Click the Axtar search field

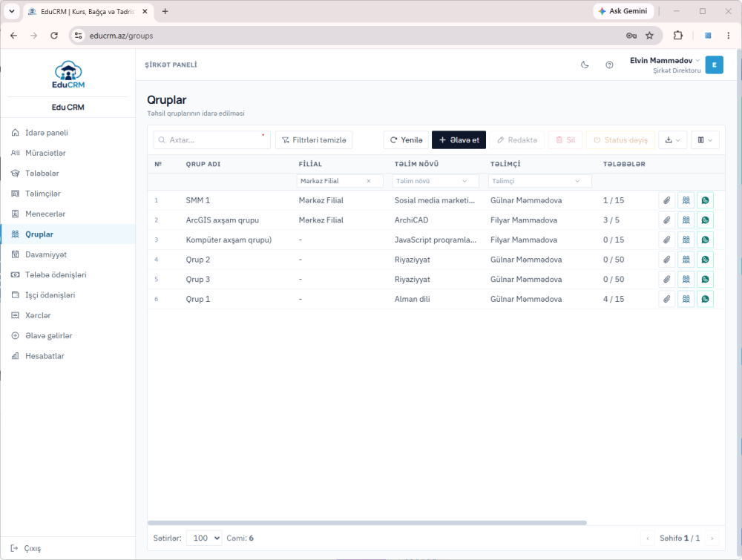(x=212, y=140)
